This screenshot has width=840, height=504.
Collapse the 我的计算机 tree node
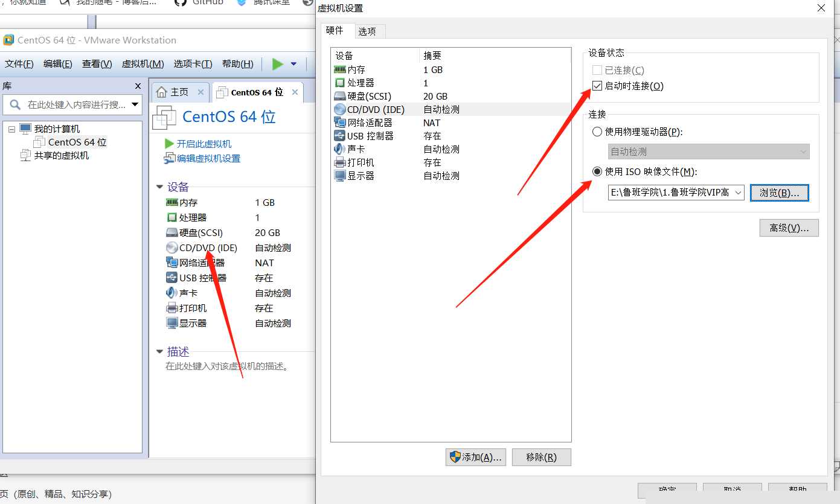tap(11, 129)
